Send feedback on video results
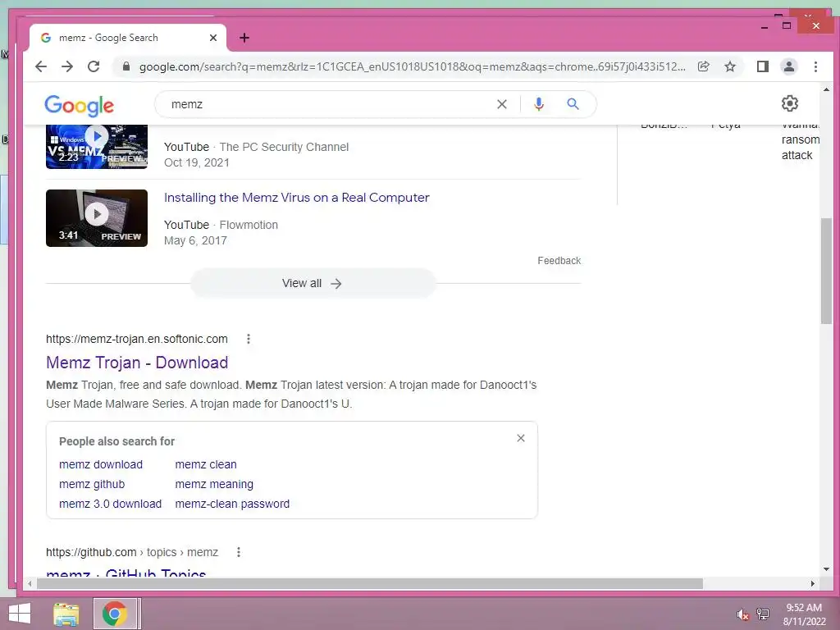840x630 pixels. [x=559, y=261]
